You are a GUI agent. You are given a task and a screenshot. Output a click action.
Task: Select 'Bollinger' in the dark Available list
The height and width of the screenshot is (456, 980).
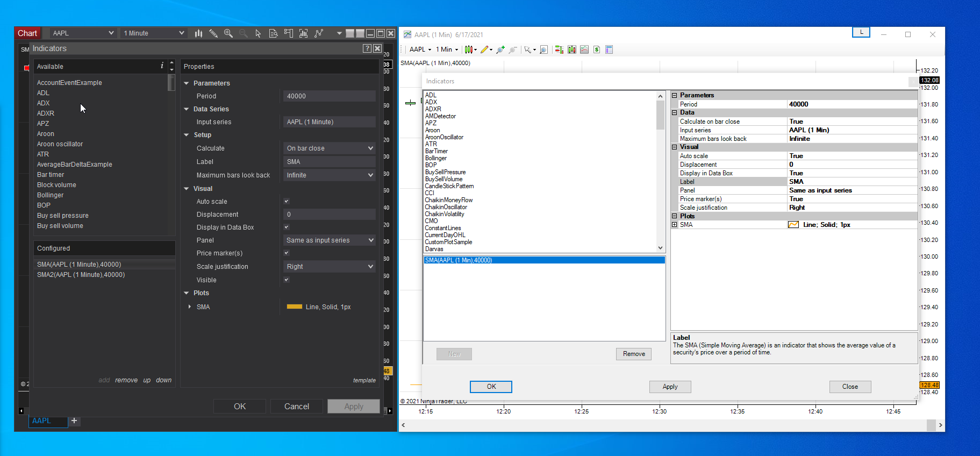coord(50,195)
